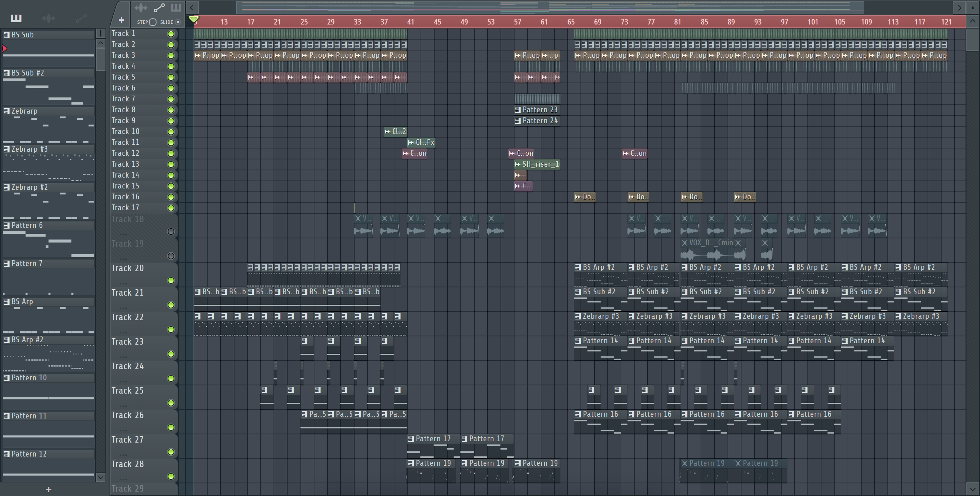
Task: Select the C..on clip at bar 73
Action: click(x=634, y=154)
